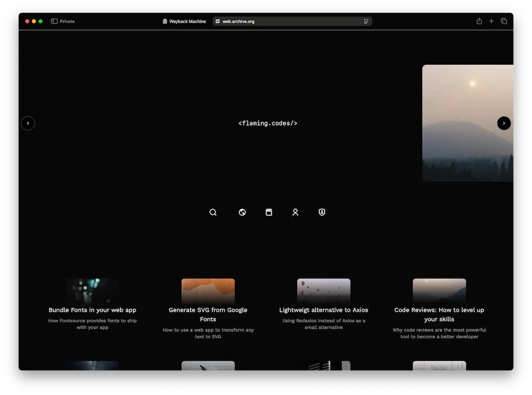Image resolution: width=532 pixels, height=395 pixels.
Task: Switch to the Wayback Machine tab
Action: pos(184,21)
